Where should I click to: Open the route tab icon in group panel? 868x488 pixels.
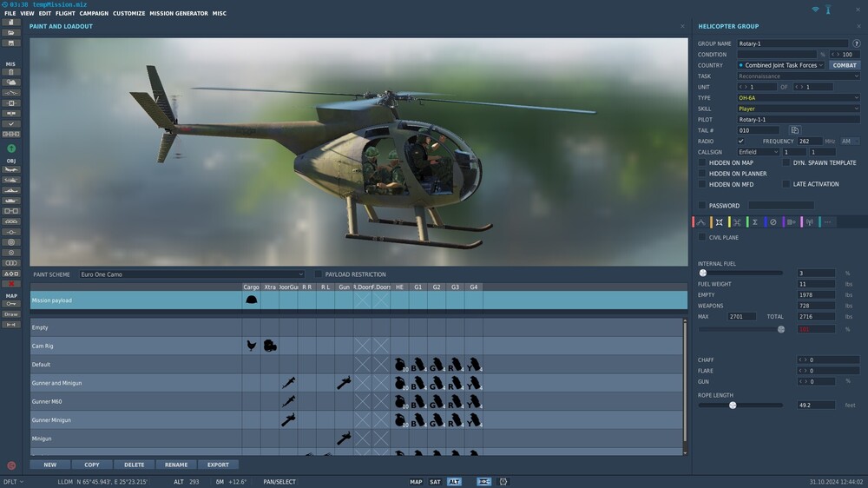coord(700,222)
